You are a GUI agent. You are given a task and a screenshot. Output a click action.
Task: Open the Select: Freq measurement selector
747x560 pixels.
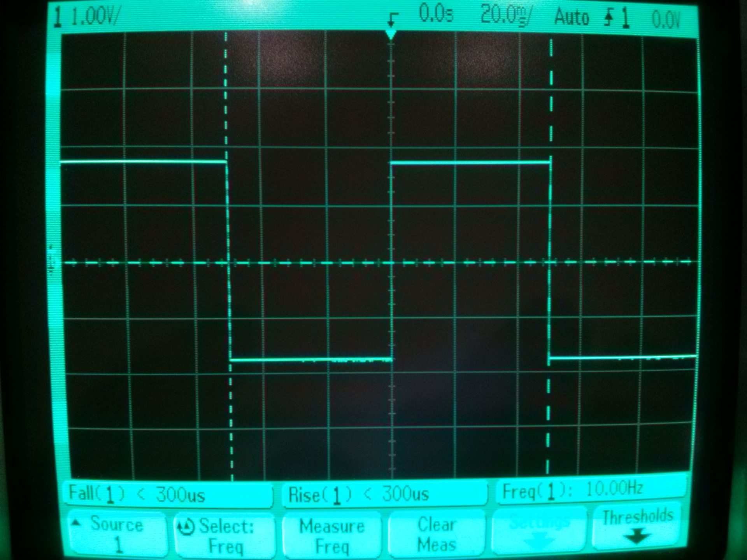click(x=225, y=535)
